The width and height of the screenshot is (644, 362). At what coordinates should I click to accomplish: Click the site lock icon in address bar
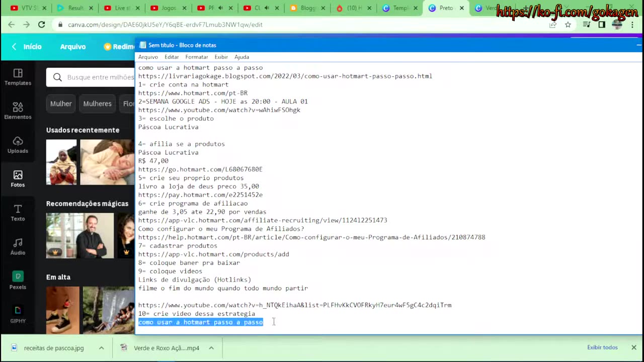pos(60,25)
